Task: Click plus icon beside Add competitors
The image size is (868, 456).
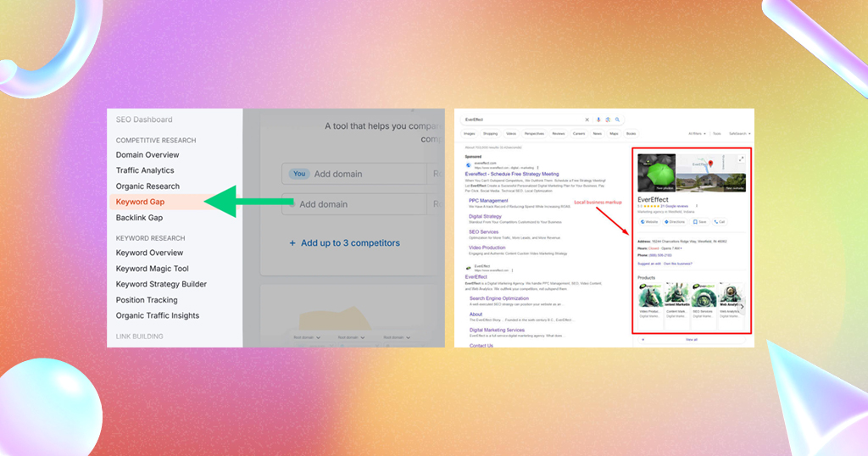Action: click(292, 243)
